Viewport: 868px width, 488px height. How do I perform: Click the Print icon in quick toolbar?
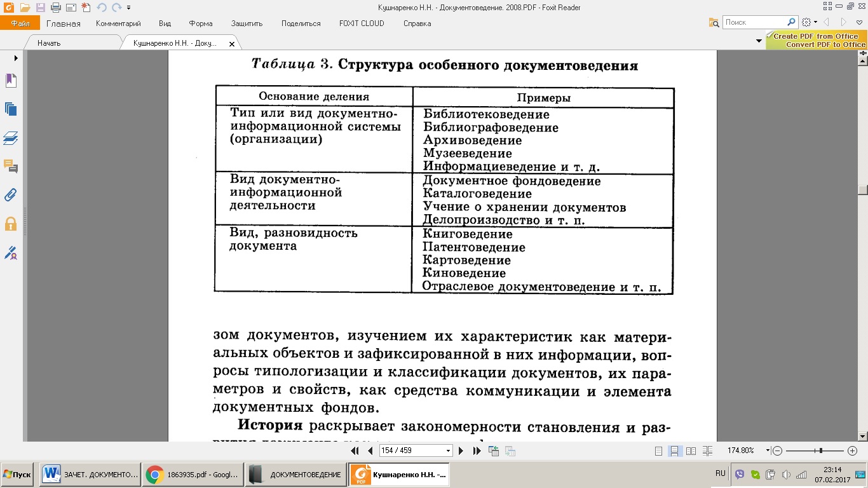pos(55,8)
